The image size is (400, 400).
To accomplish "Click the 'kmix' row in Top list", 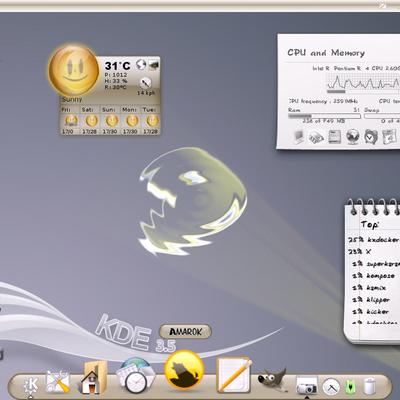I will pos(369,288).
